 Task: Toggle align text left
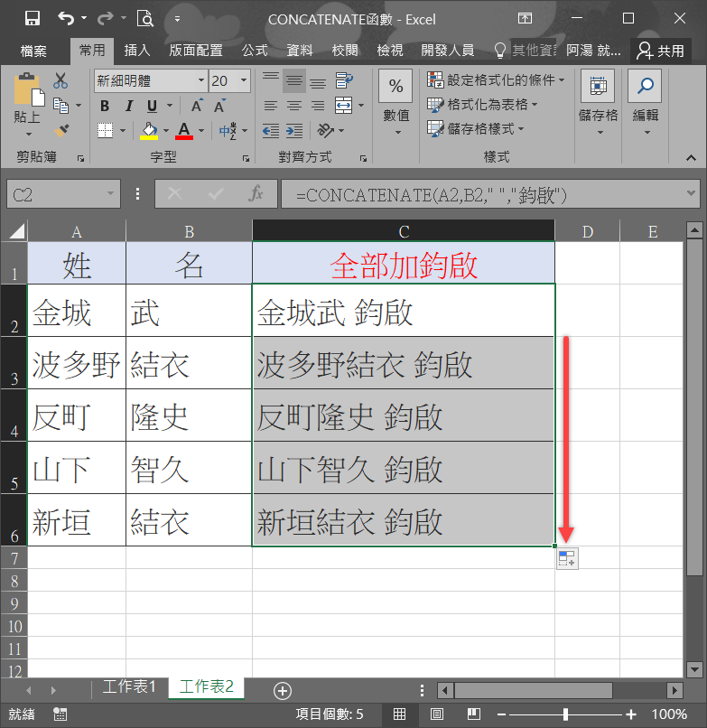pos(271,106)
